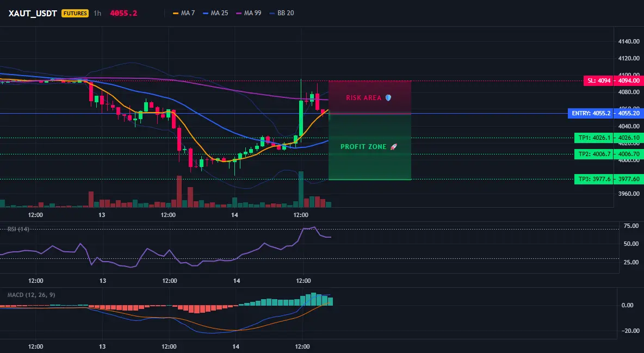The image size is (644, 353).
Task: Click the tallest red volume bar
Action: (179, 191)
